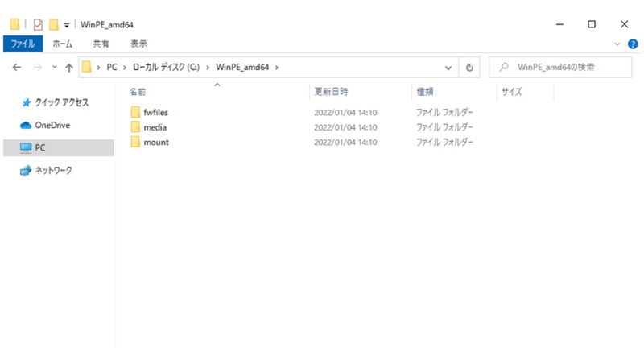The height and width of the screenshot is (348, 644).
Task: Click the address bar folder icon
Action: click(x=86, y=67)
